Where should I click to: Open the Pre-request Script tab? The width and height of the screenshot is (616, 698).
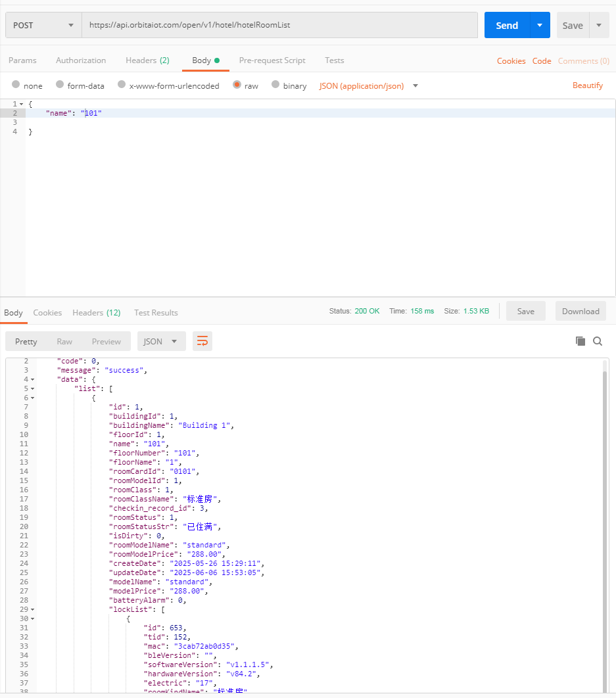coord(272,60)
